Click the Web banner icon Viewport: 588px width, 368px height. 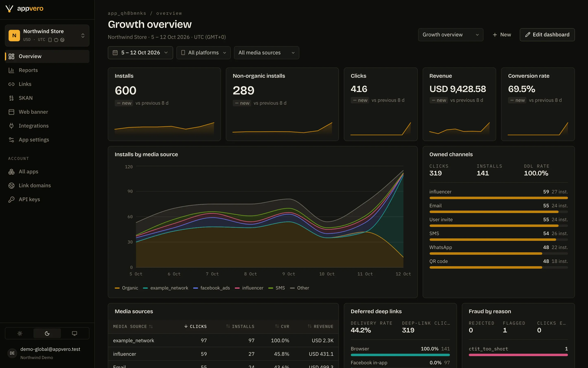tap(11, 112)
